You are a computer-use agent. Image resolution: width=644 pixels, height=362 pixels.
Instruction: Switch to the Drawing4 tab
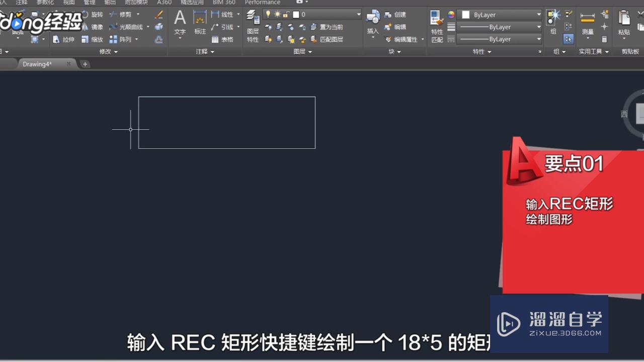pos(38,64)
